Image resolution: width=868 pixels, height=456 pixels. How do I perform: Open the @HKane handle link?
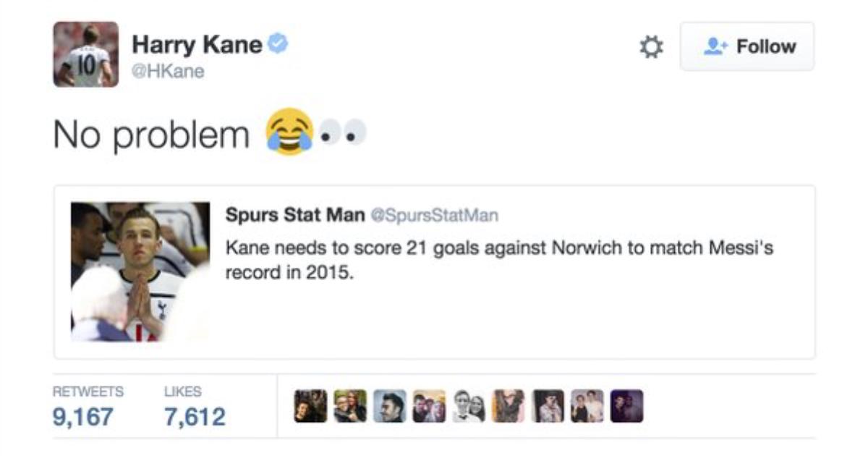pyautogui.click(x=168, y=71)
